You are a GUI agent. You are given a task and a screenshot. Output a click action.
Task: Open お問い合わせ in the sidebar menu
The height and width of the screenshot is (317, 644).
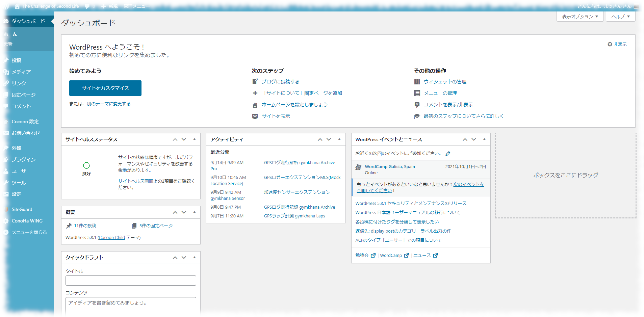(27, 133)
